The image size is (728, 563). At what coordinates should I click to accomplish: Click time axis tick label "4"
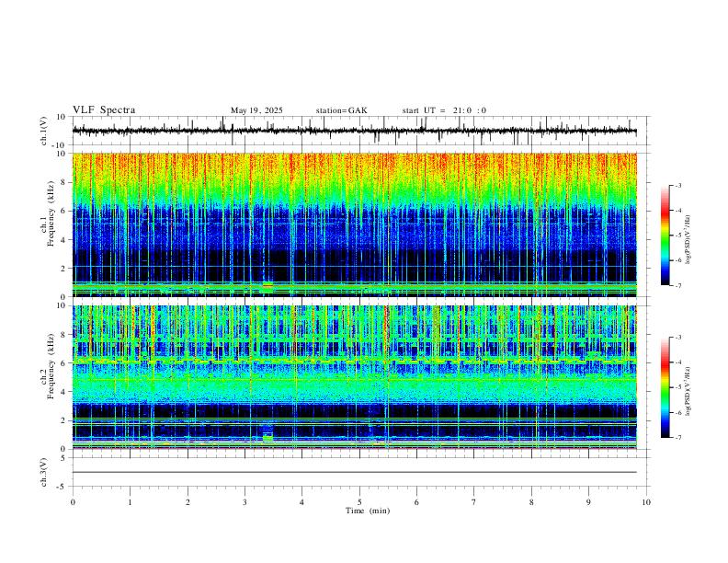pos(301,502)
